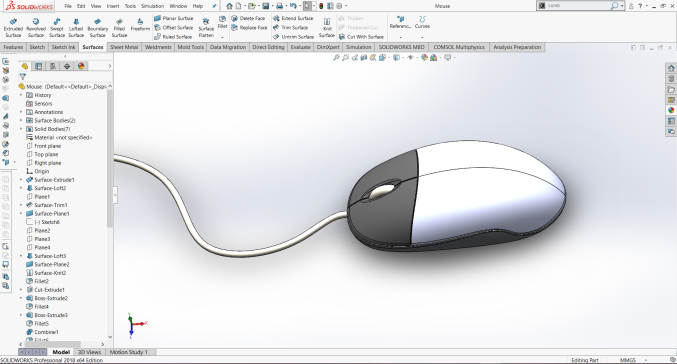
Task: Expand the Solid Bodies(7) folder
Action: tap(21, 129)
